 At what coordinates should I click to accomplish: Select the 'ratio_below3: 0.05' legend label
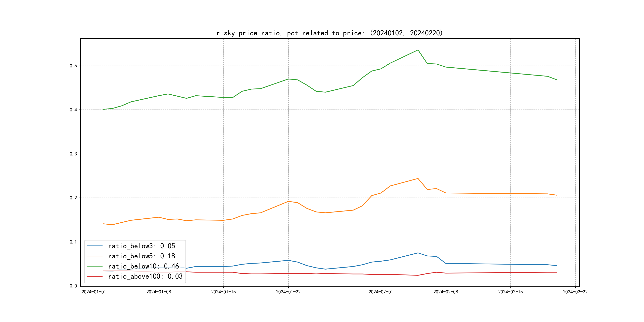(x=142, y=246)
